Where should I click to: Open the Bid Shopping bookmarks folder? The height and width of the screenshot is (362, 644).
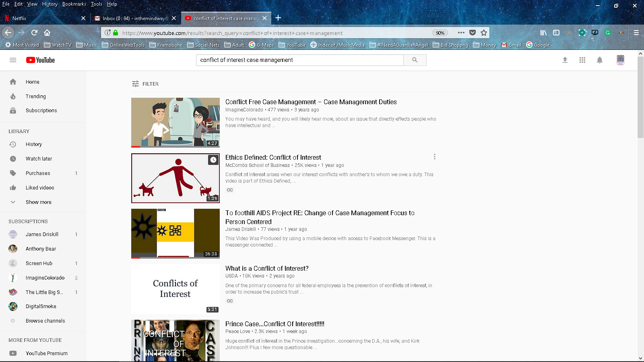tap(450, 45)
